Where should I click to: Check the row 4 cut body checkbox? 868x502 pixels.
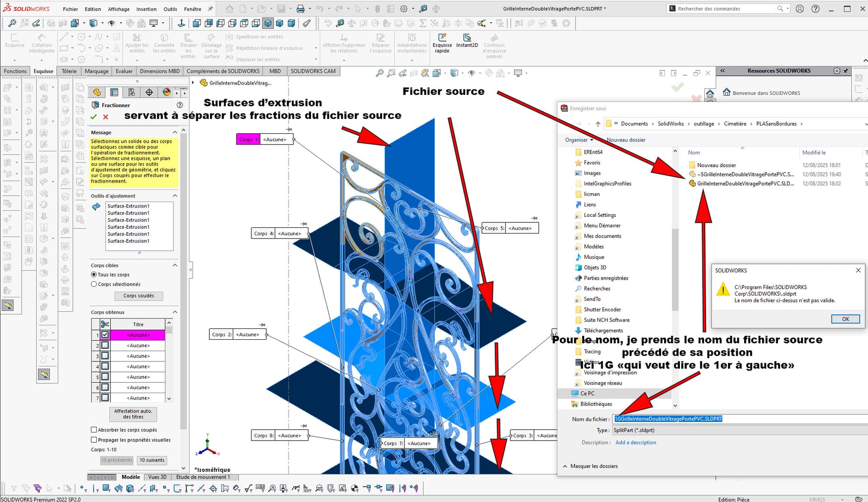(105, 366)
